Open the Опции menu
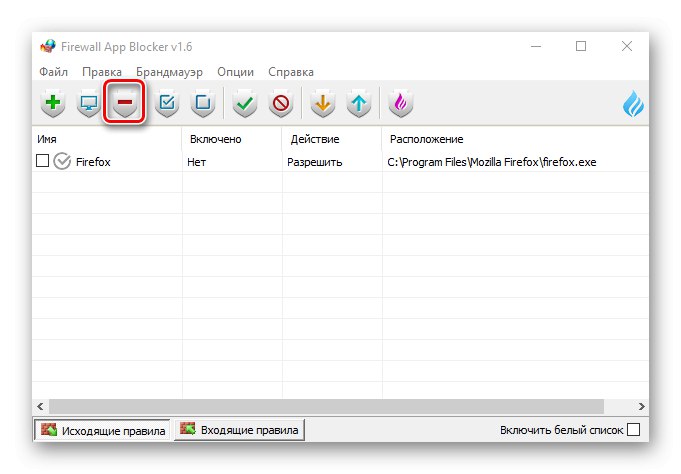 235,72
